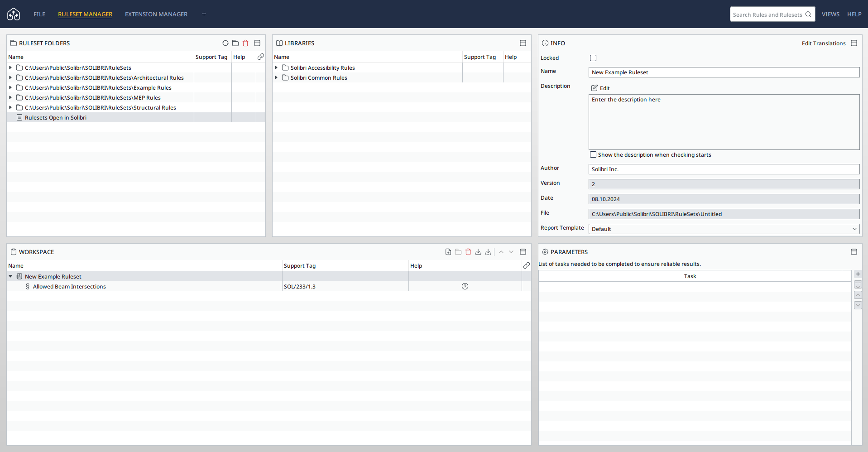Screen dimensions: 868x452
Task: Move task up in Parameters
Action: (858, 295)
